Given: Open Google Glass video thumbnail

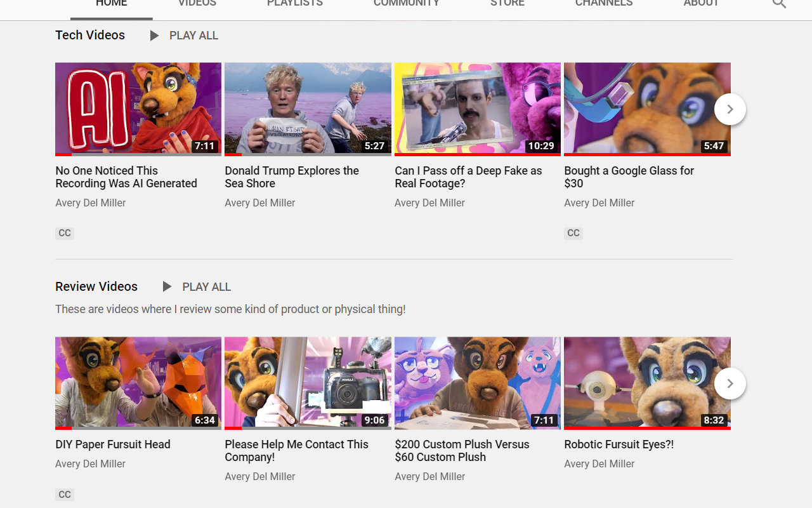Looking at the screenshot, I should tap(647, 109).
